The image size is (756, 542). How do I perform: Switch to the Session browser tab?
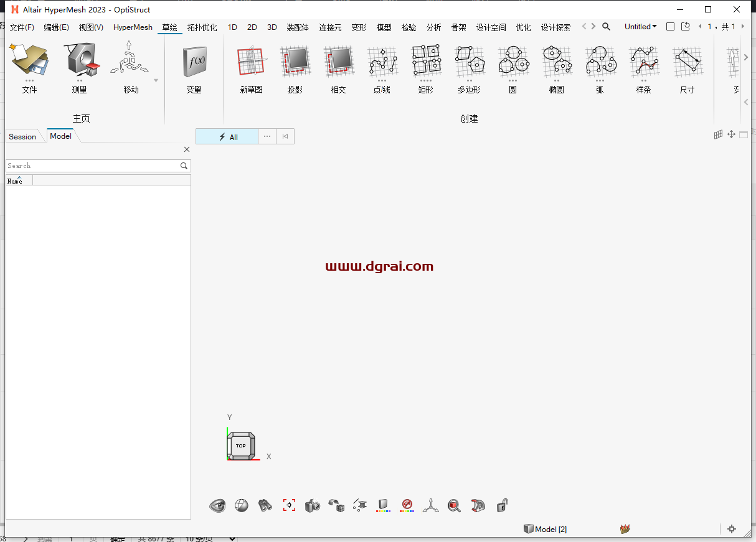point(22,136)
